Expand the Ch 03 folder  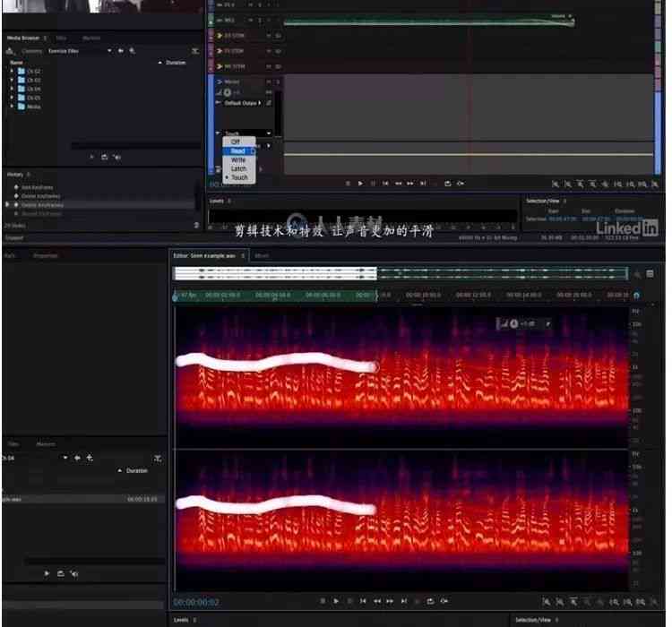[12, 80]
